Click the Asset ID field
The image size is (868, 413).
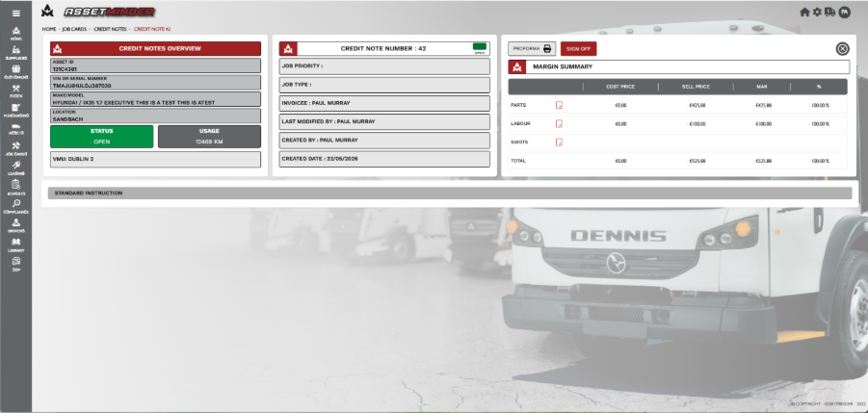point(155,65)
